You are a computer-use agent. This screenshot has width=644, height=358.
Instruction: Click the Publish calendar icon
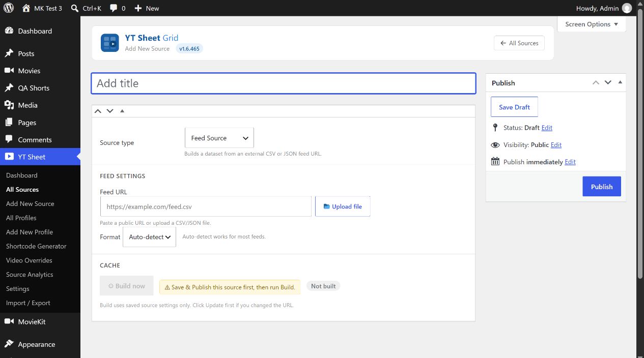(x=495, y=162)
